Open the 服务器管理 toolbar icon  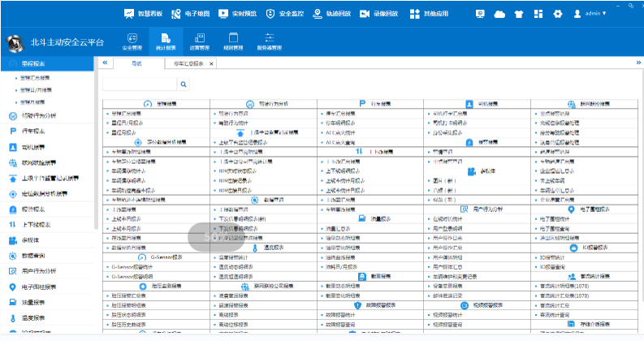tap(269, 41)
